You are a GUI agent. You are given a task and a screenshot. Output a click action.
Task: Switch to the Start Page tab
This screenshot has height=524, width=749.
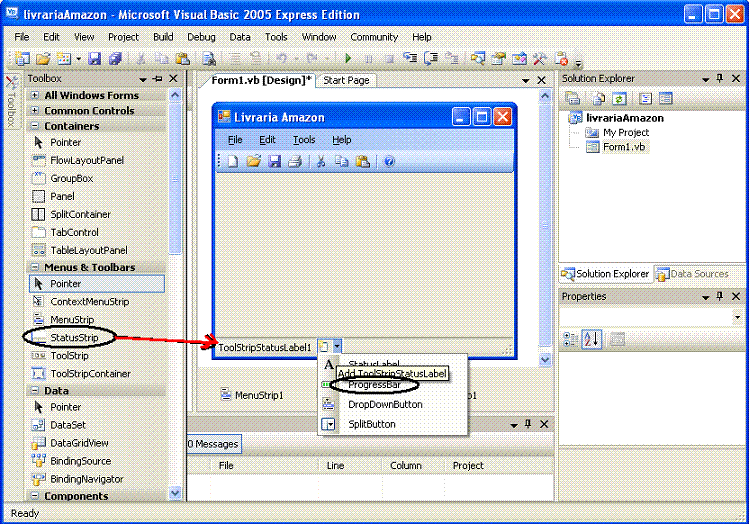346,80
